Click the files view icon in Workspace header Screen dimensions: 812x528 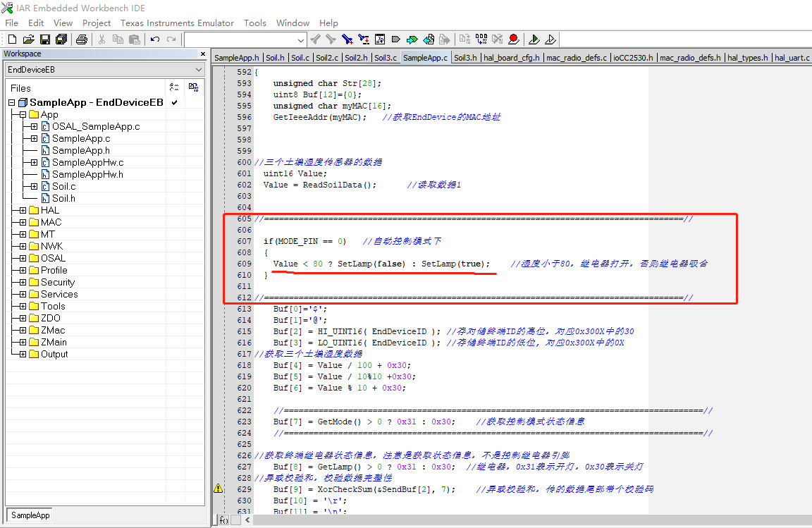[175, 87]
